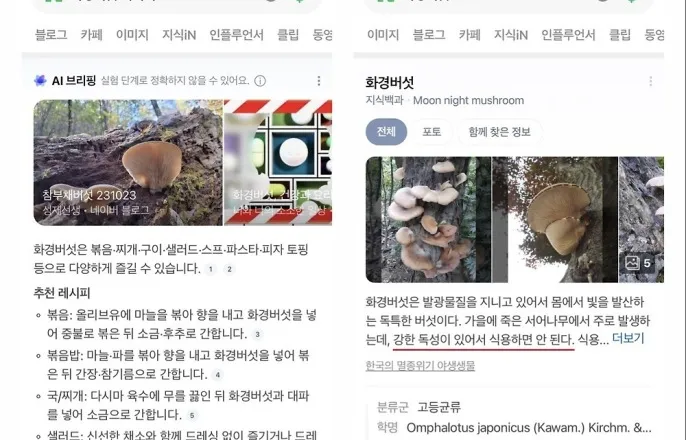Image resolution: width=686 pixels, height=440 pixels.
Task: Open the three-dot menu beside AI 브리핑
Action: [319, 81]
